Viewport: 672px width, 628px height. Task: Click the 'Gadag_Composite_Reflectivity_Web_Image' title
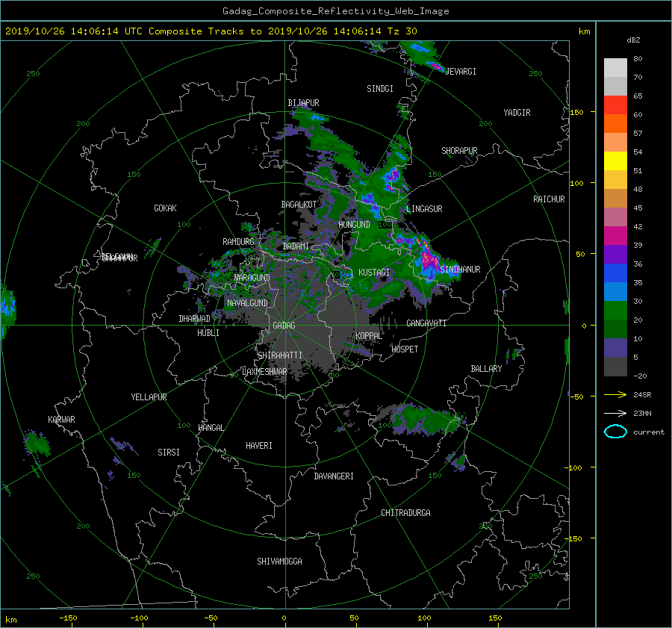point(335,11)
